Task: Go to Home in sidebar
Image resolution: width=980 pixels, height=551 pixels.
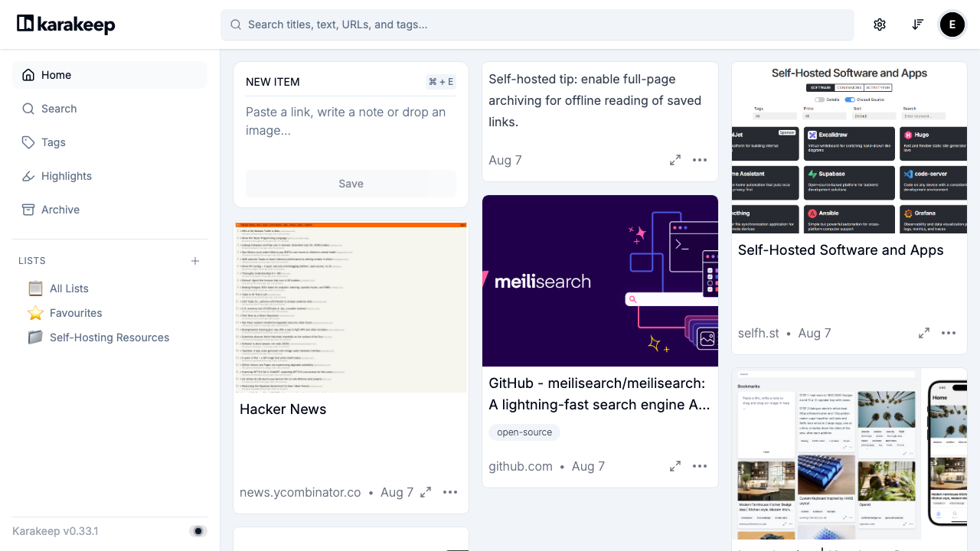Action: coord(109,75)
